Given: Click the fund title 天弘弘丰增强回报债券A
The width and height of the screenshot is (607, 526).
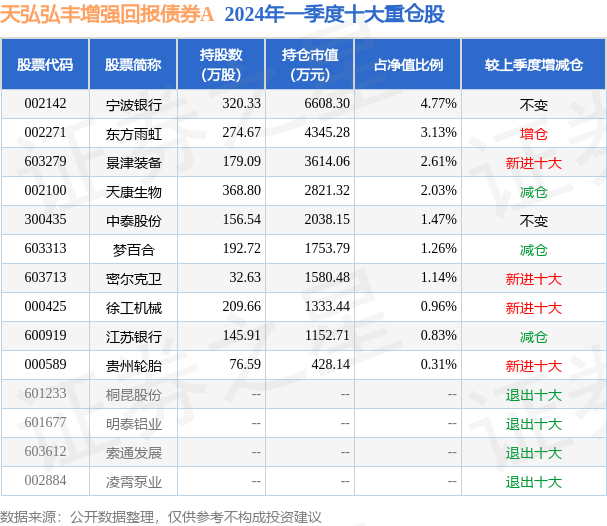Looking at the screenshot, I should [107, 15].
